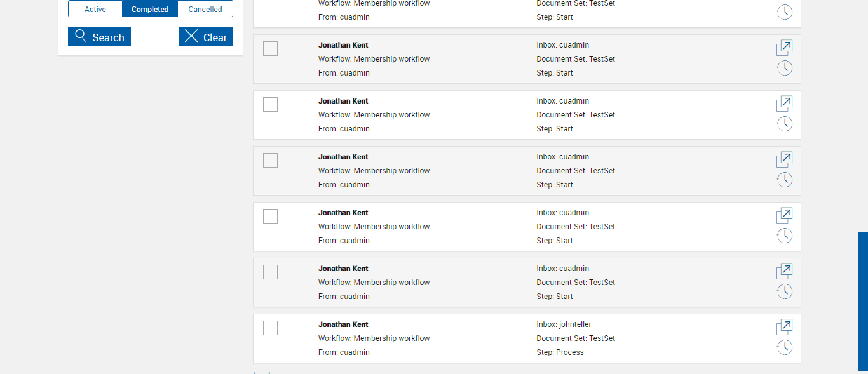
Task: Open the first fully visible Jonathan Kent task
Action: [785, 48]
